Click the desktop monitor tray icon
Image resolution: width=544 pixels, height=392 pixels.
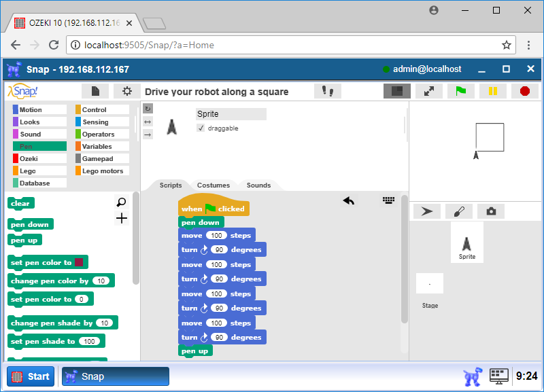point(499,376)
